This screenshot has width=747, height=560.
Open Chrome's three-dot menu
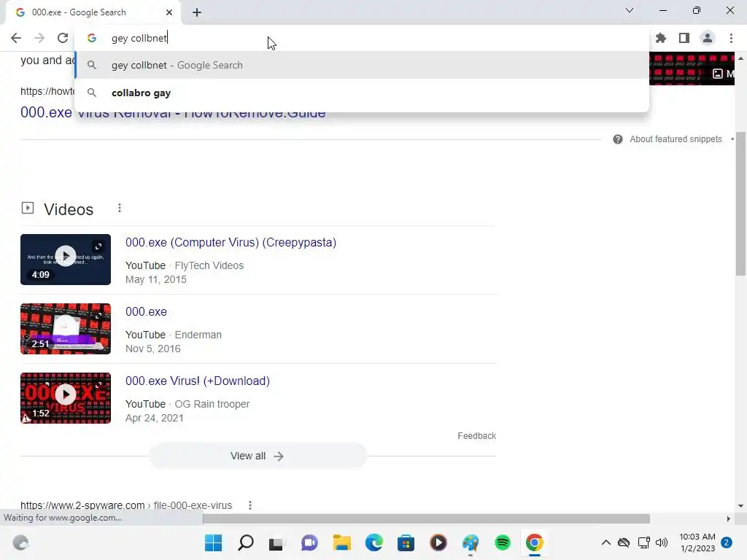731,38
